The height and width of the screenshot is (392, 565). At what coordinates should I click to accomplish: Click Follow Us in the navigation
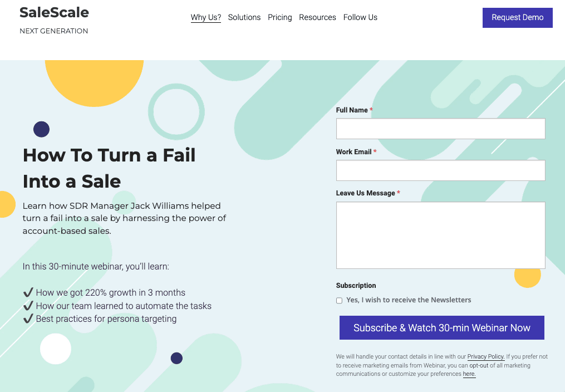pos(360,17)
